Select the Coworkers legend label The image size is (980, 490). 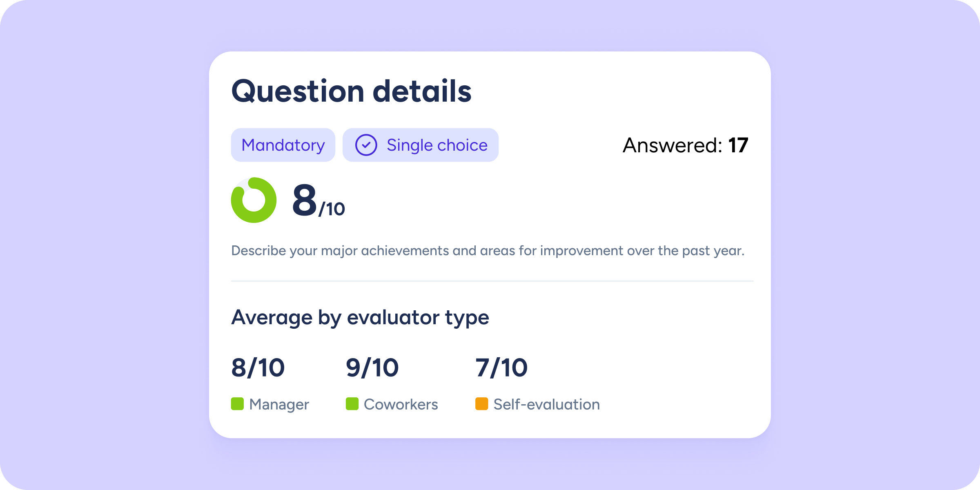pyautogui.click(x=401, y=405)
